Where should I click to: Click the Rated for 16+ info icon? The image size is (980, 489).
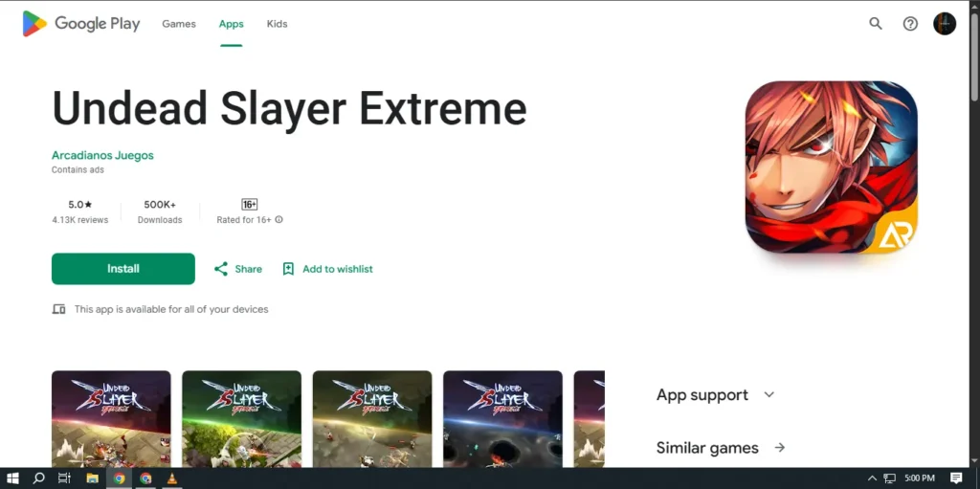coord(278,219)
